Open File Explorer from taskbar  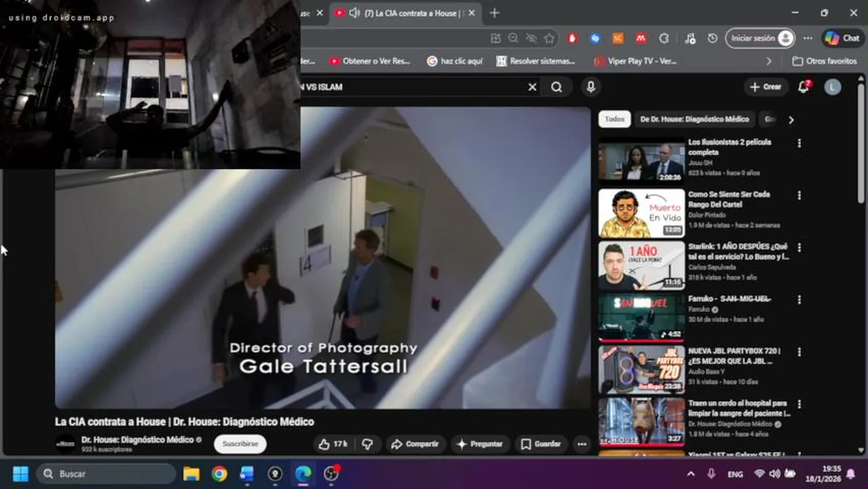click(192, 473)
